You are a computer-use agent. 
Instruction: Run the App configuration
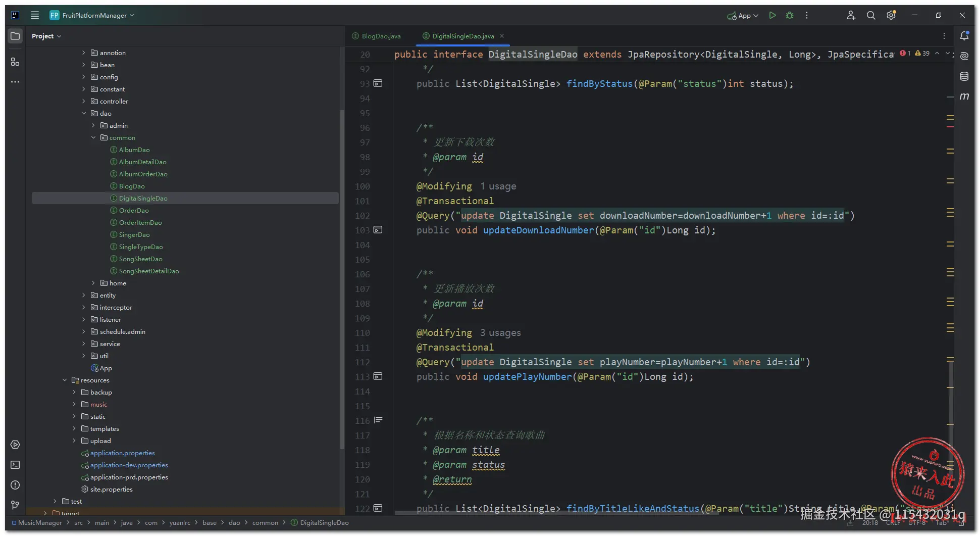[x=772, y=15]
